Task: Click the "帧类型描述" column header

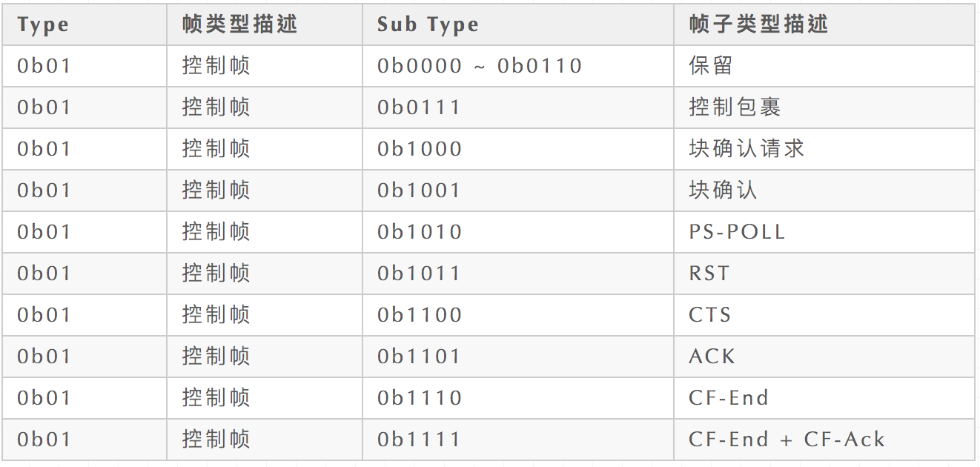Action: pos(239,24)
